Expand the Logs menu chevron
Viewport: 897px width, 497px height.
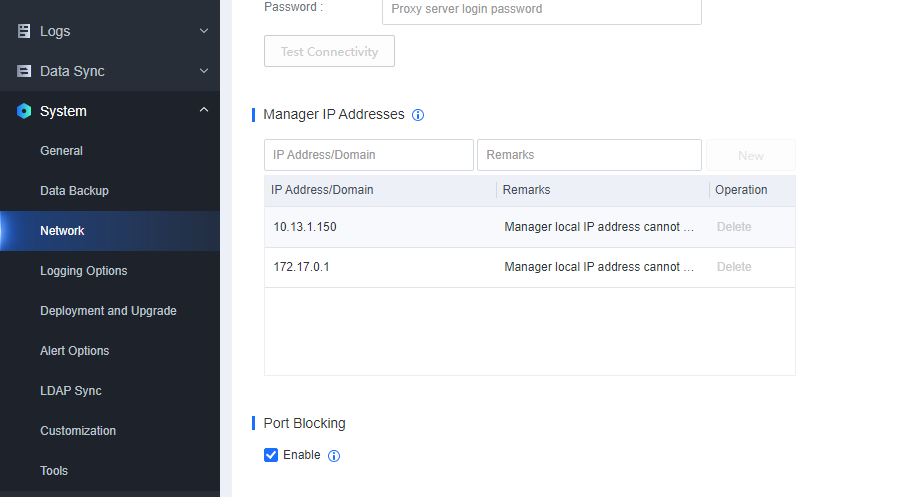tap(204, 31)
